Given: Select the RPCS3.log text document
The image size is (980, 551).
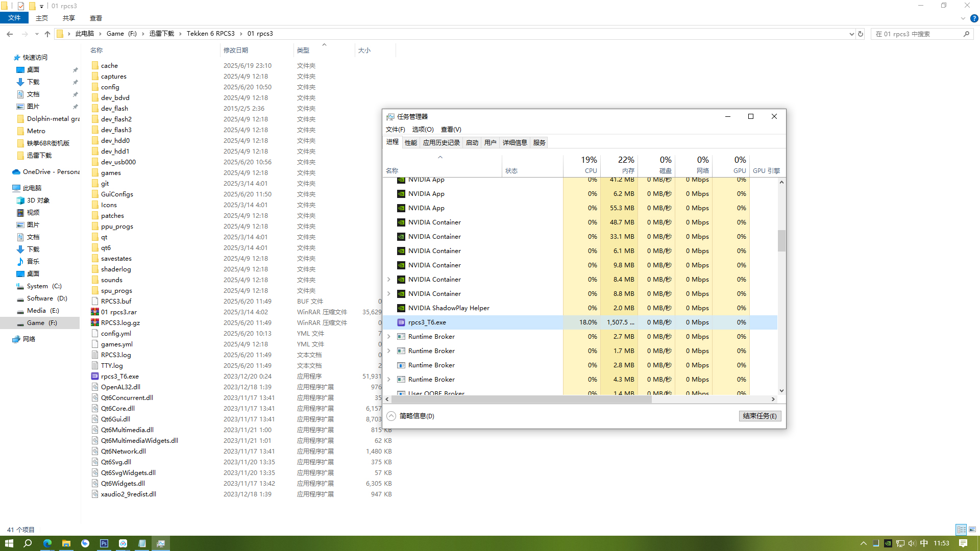Looking at the screenshot, I should pos(116,355).
